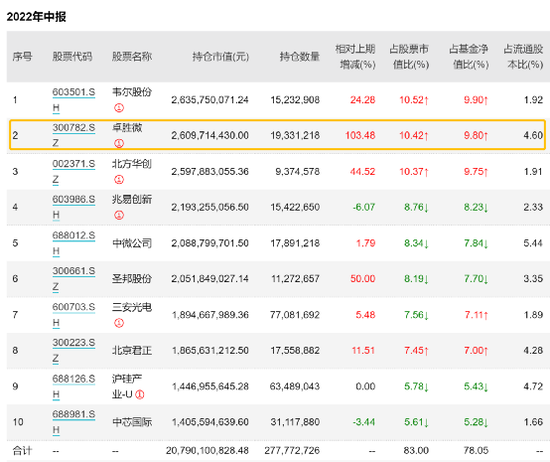Click red info icon beside 沪硅产业-U
This screenshot has width=550, height=462.
140,395
